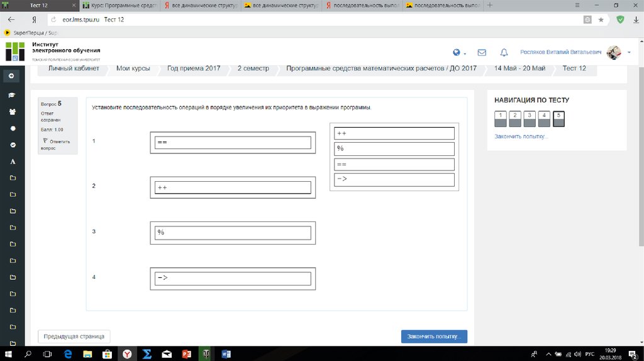Click the Закончить попытку link in navigation
This screenshot has height=361, width=644.
tap(521, 136)
